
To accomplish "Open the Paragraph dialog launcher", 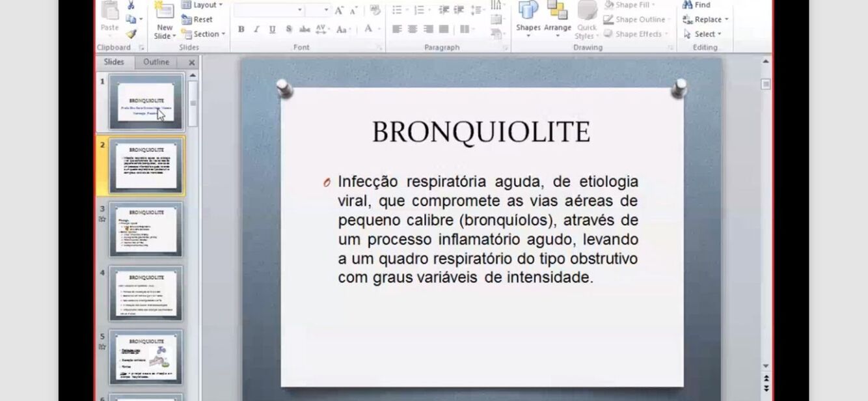I will pyautogui.click(x=505, y=48).
